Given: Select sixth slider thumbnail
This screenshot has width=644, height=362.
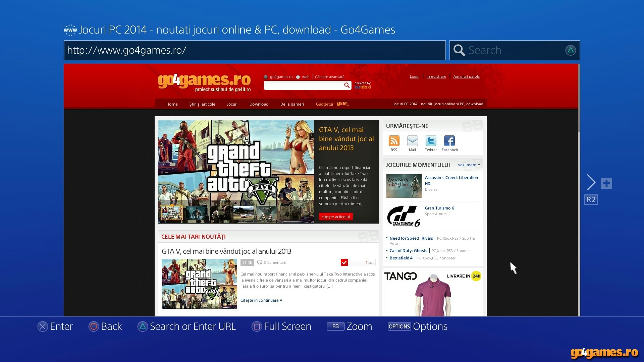Looking at the screenshot, I should coord(290,213).
